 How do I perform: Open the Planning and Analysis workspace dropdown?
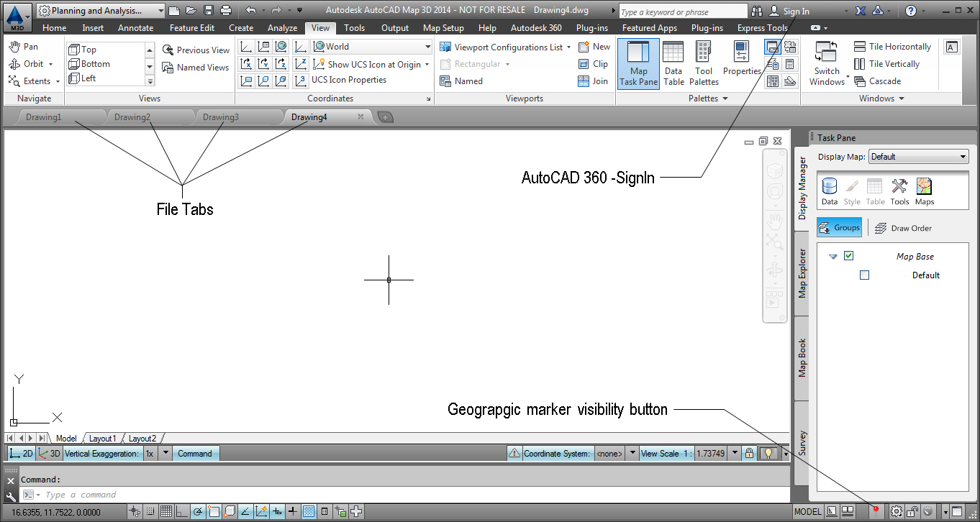pyautogui.click(x=100, y=11)
